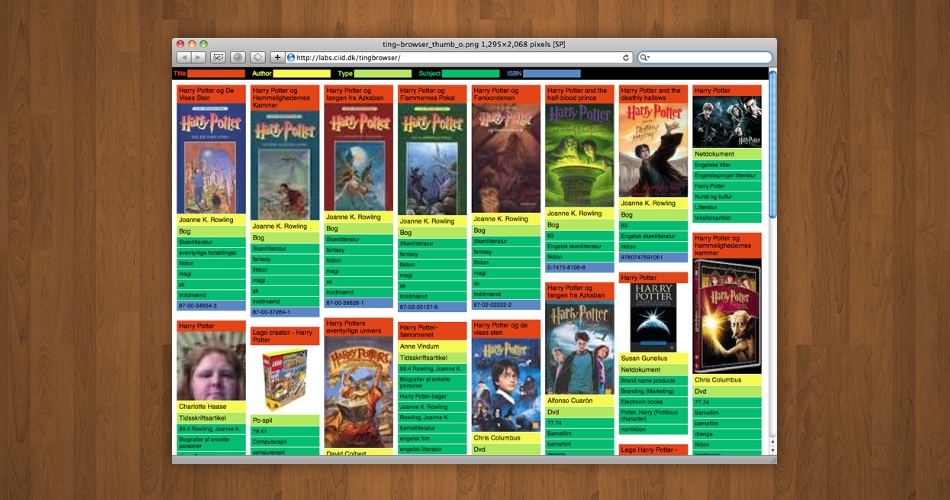Reload the page with the refresh arrow
Viewport: 950px width, 500px height.
click(626, 58)
